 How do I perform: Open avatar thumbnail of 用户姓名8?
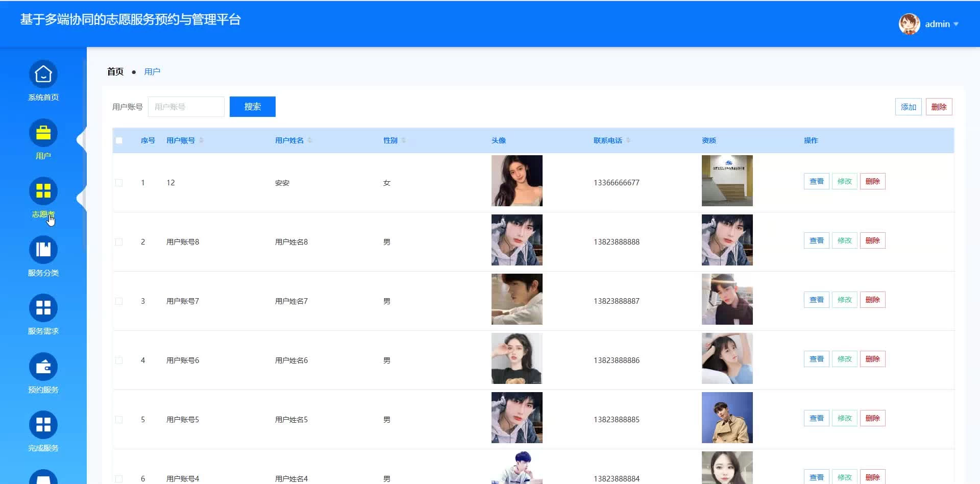point(517,240)
